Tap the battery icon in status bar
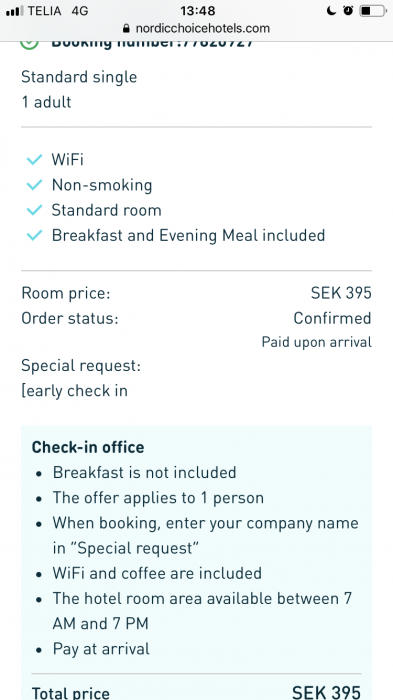The height and width of the screenshot is (700, 393). (x=373, y=11)
